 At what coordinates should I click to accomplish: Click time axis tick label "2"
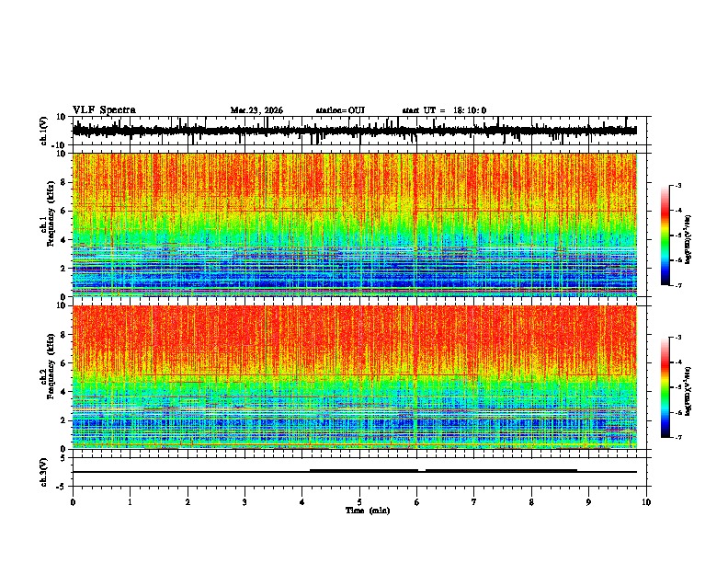(x=188, y=502)
